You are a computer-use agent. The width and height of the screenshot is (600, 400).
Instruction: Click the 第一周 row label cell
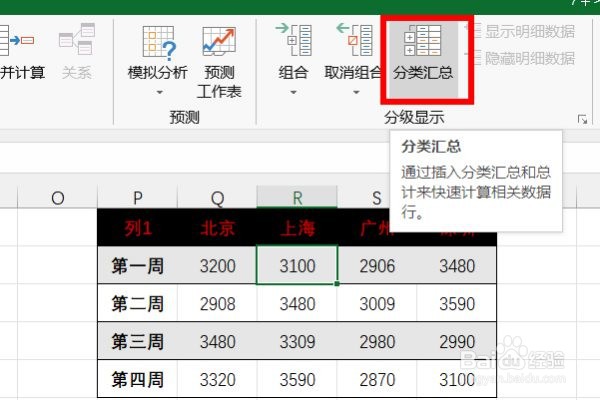[138, 265]
